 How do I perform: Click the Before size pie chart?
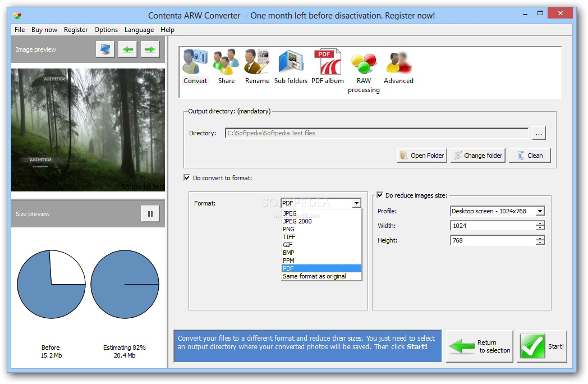52,284
